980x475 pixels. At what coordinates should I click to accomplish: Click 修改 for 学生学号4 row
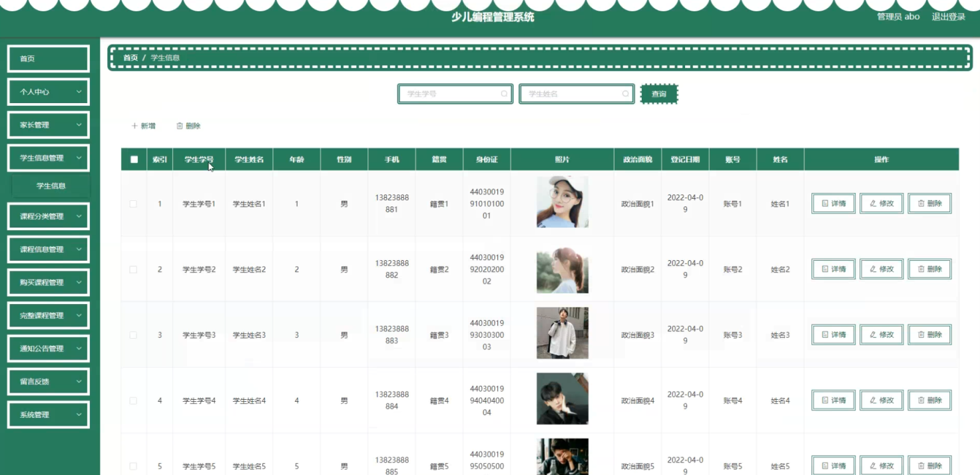click(x=881, y=400)
